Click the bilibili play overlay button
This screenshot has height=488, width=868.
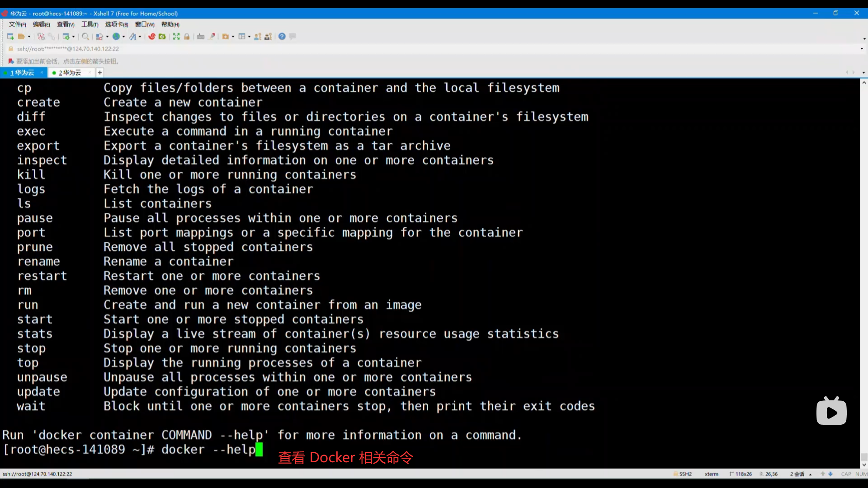[831, 412]
